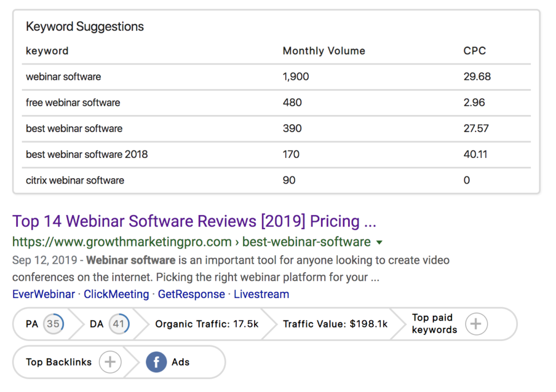
Task: Expand Top paid keywords plus button
Action: (x=476, y=324)
